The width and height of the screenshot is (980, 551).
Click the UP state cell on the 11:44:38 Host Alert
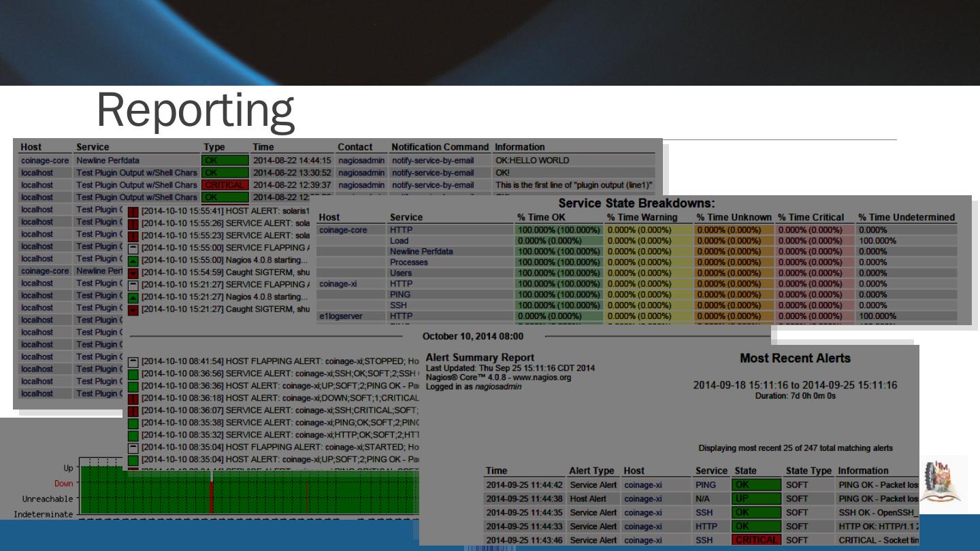pos(756,499)
